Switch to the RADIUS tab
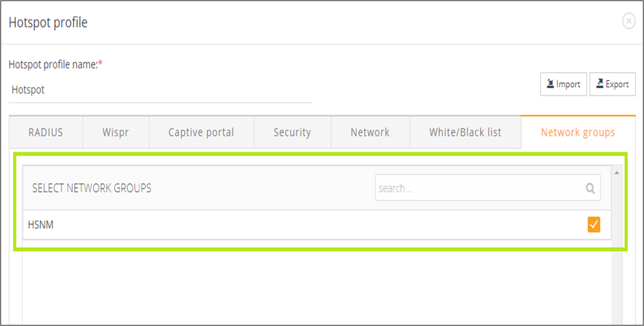The width and height of the screenshot is (644, 326). click(x=46, y=132)
